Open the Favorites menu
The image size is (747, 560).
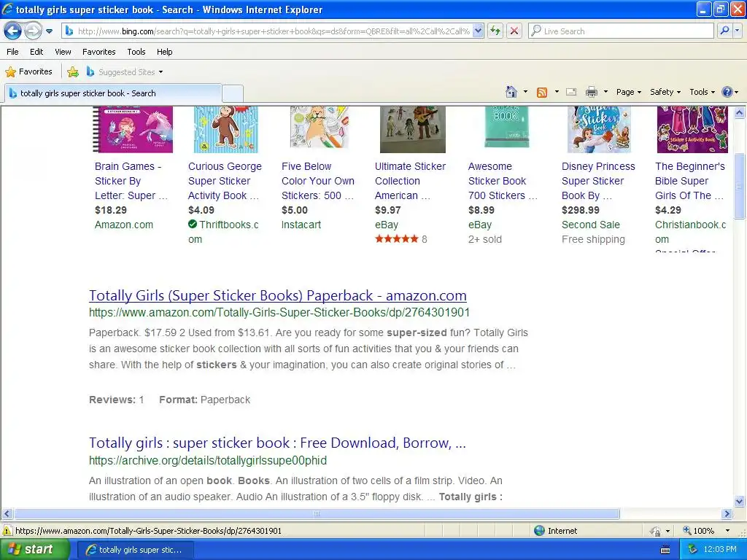click(x=98, y=52)
